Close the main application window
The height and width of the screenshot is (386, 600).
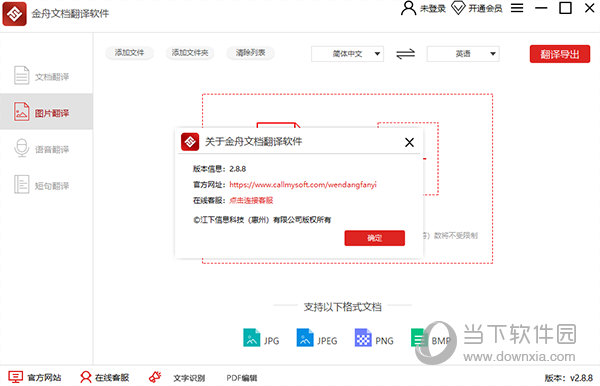tap(590, 8)
